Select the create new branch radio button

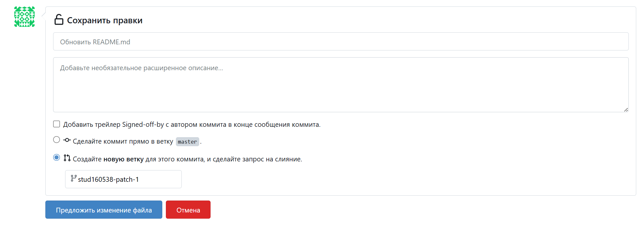tap(57, 158)
